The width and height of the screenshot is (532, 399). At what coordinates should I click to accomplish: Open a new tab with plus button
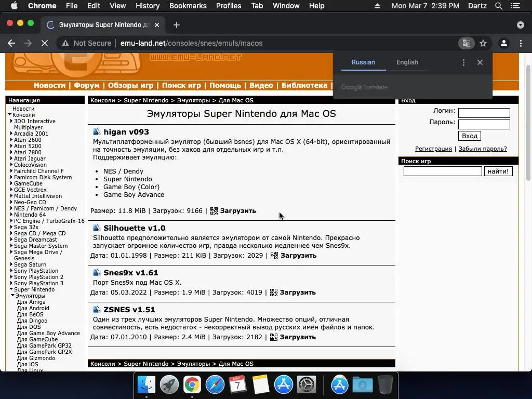click(177, 25)
